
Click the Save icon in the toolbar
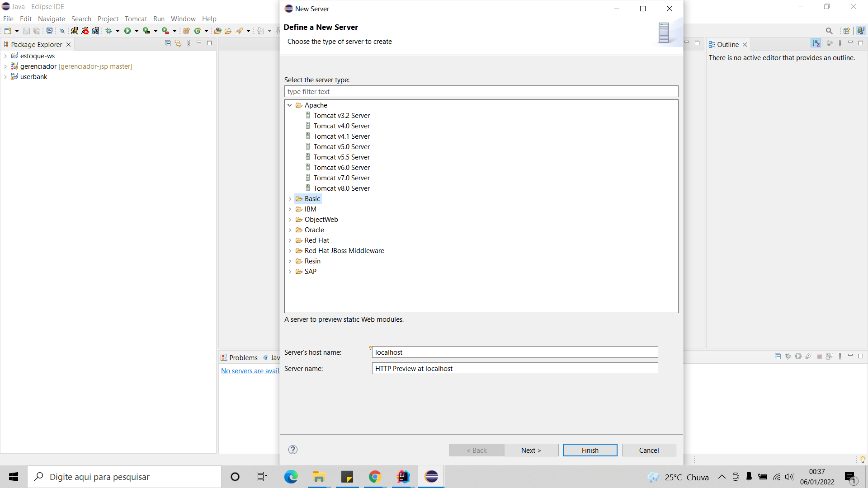click(26, 31)
